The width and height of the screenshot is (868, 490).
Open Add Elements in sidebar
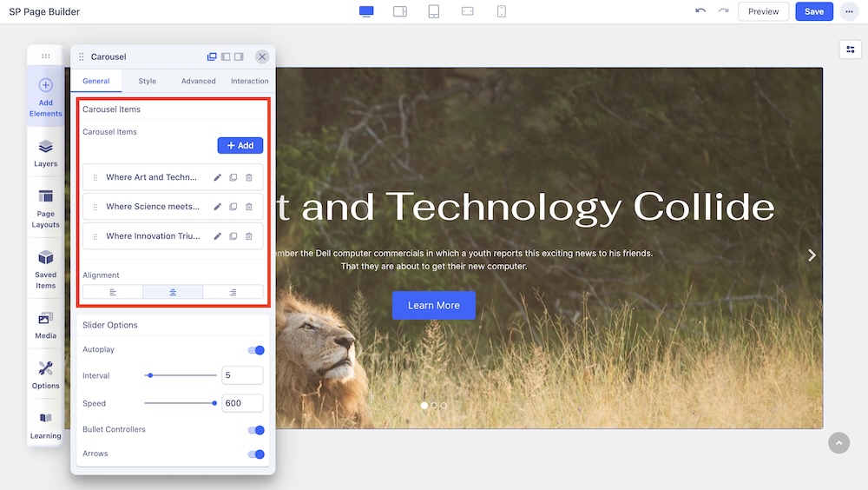(45, 96)
